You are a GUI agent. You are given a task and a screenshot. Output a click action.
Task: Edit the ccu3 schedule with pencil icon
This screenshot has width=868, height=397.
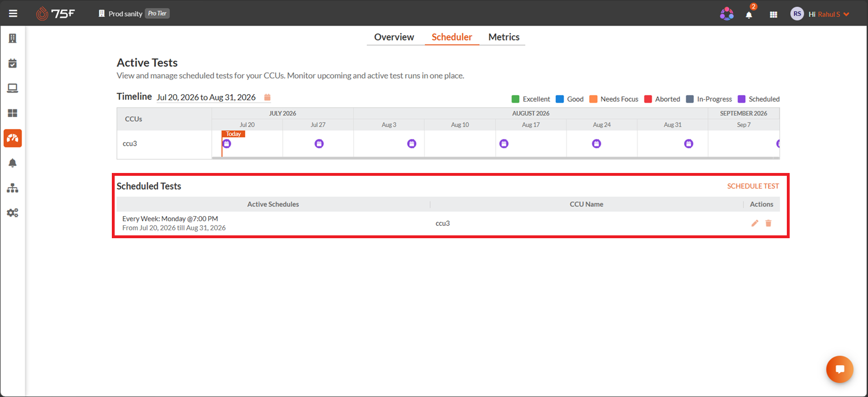[x=754, y=223]
